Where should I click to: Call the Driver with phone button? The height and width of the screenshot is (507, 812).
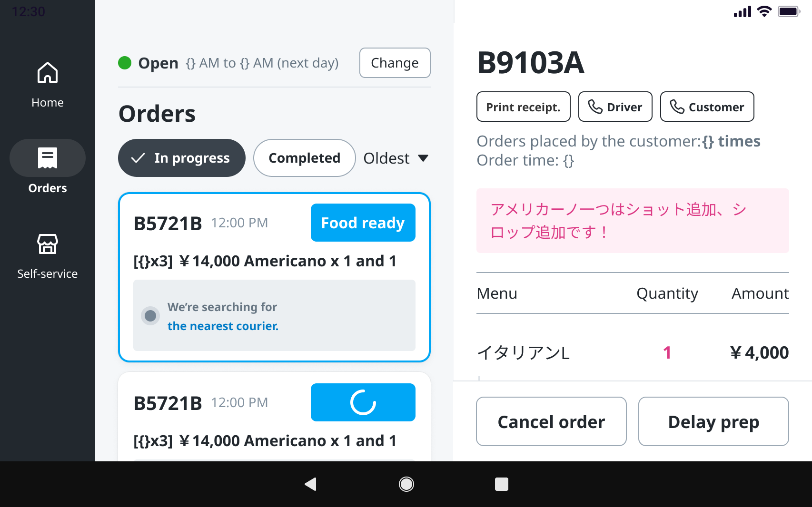615,107
